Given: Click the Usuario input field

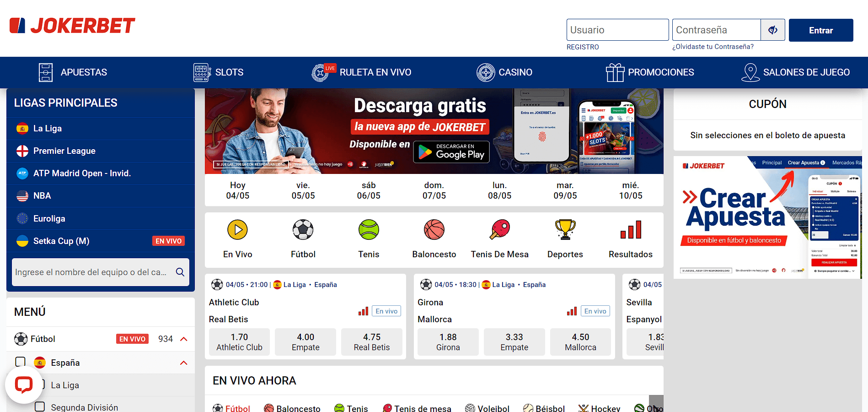Looking at the screenshot, I should [617, 30].
